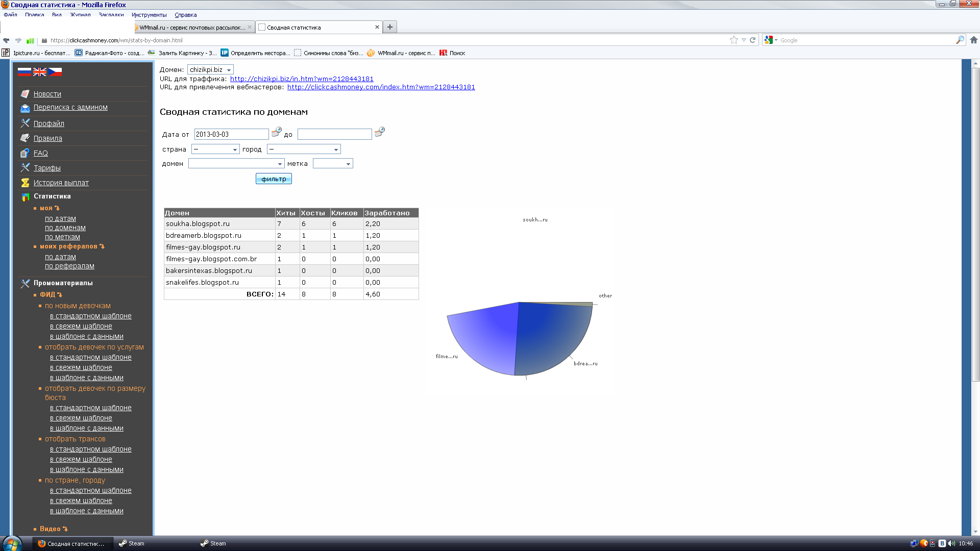
Task: Open the История выплат sidebar link
Action: pos(61,183)
